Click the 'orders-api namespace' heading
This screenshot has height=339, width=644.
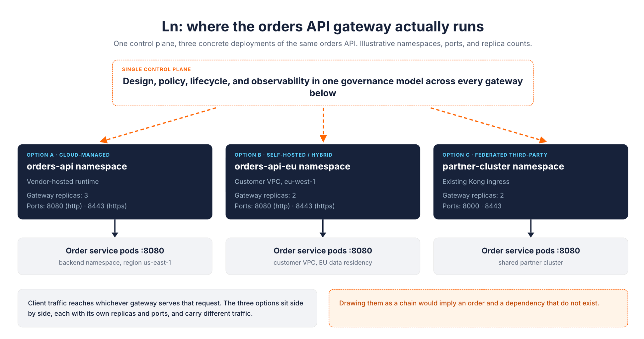pos(77,166)
